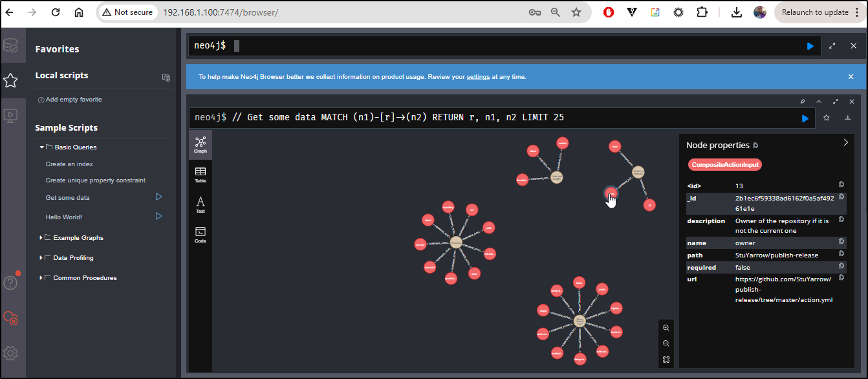Viewport: 868px width, 379px height.
Task: Run the Hello World! script
Action: pyautogui.click(x=158, y=216)
